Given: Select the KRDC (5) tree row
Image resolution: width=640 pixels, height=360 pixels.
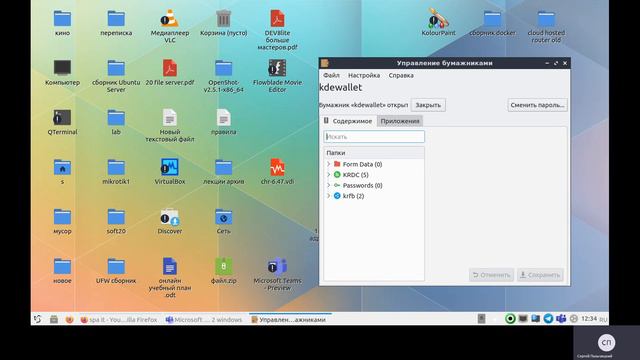Looking at the screenshot, I should coord(374,175).
